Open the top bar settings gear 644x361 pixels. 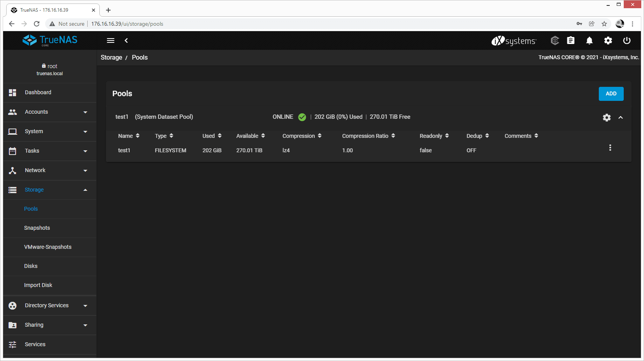pos(608,41)
